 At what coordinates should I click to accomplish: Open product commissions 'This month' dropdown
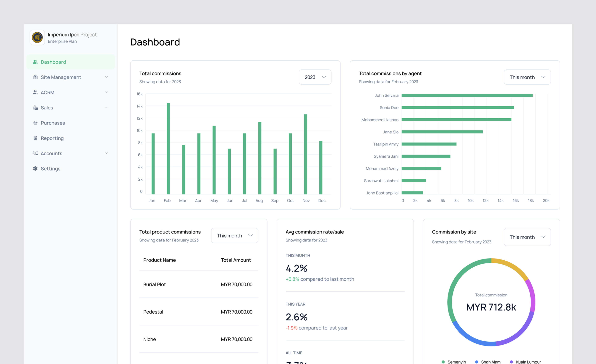tap(234, 235)
